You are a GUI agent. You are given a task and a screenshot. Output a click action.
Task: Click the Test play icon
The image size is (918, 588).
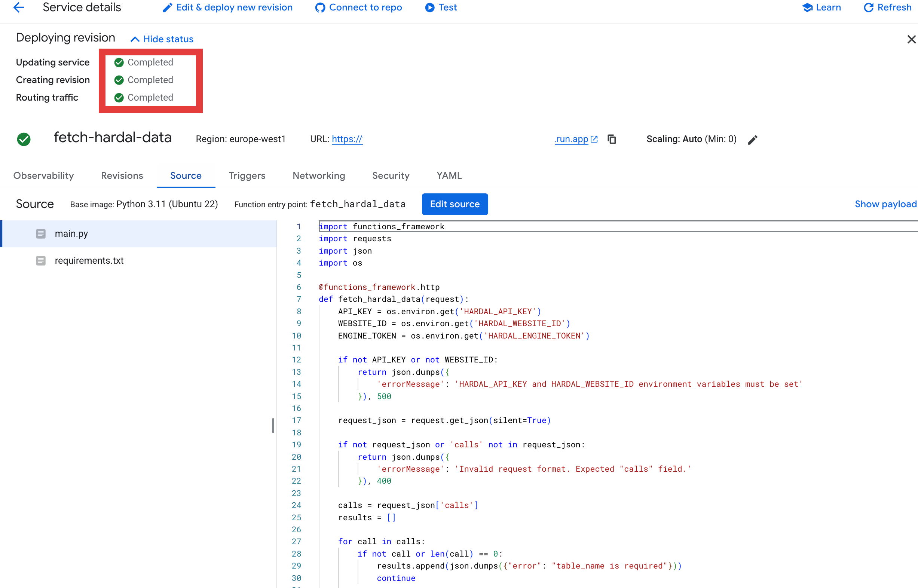[429, 7]
